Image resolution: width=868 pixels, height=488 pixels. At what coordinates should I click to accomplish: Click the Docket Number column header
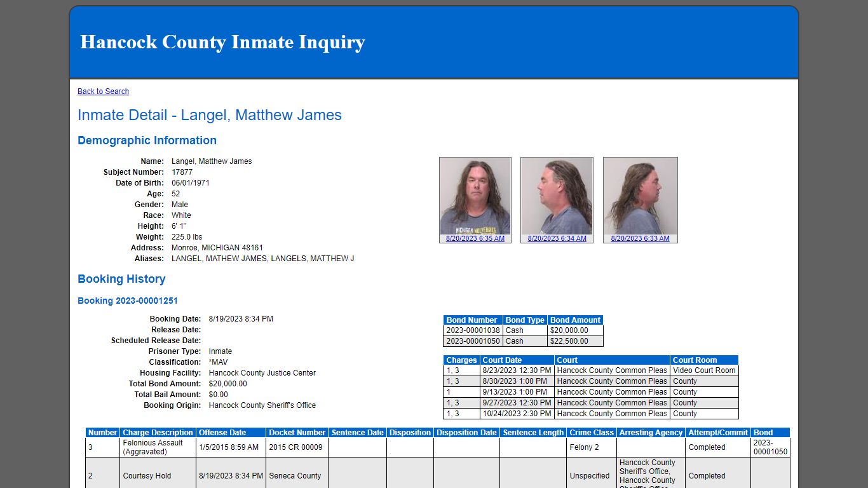297,433
